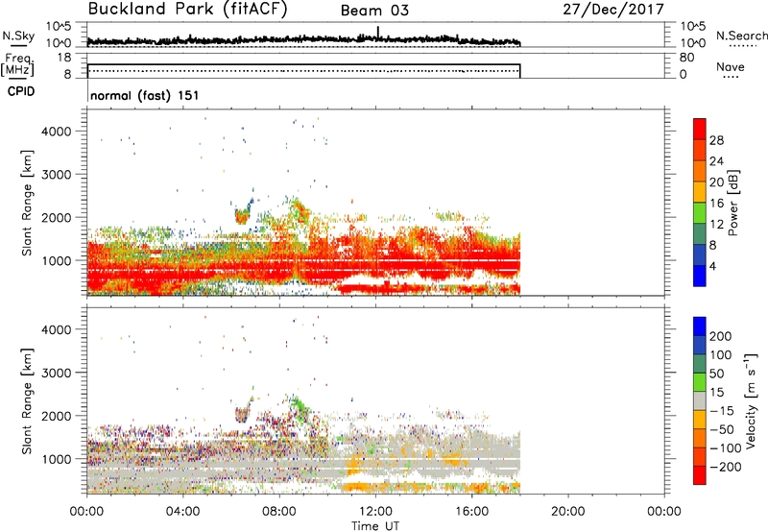Click the 'Time UT' axis title
This screenshot has height=532, width=768.
click(x=375, y=526)
